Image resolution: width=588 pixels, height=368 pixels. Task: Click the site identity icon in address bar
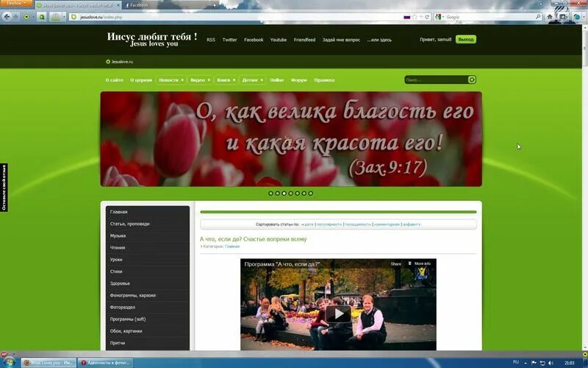point(74,17)
